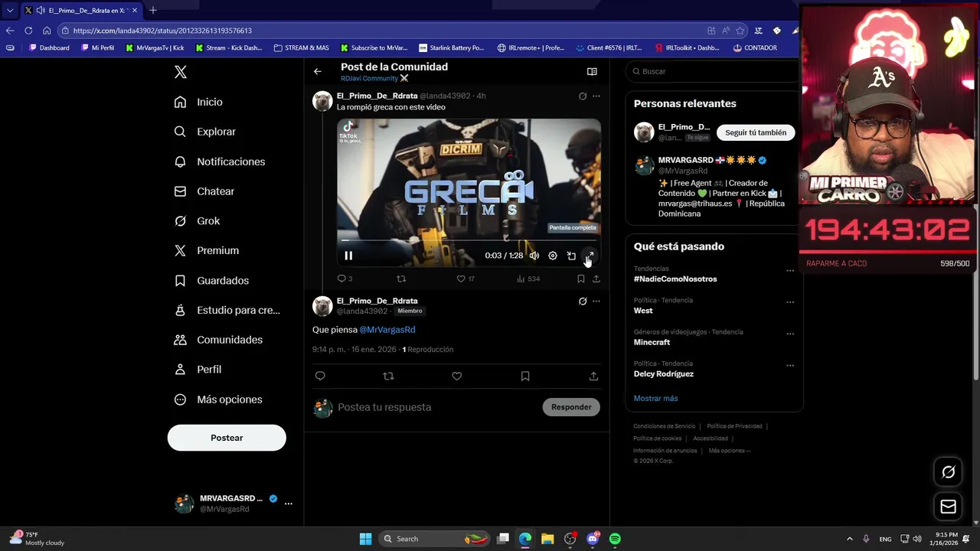Open account menu dots beside MRVARGASRD

click(x=288, y=504)
